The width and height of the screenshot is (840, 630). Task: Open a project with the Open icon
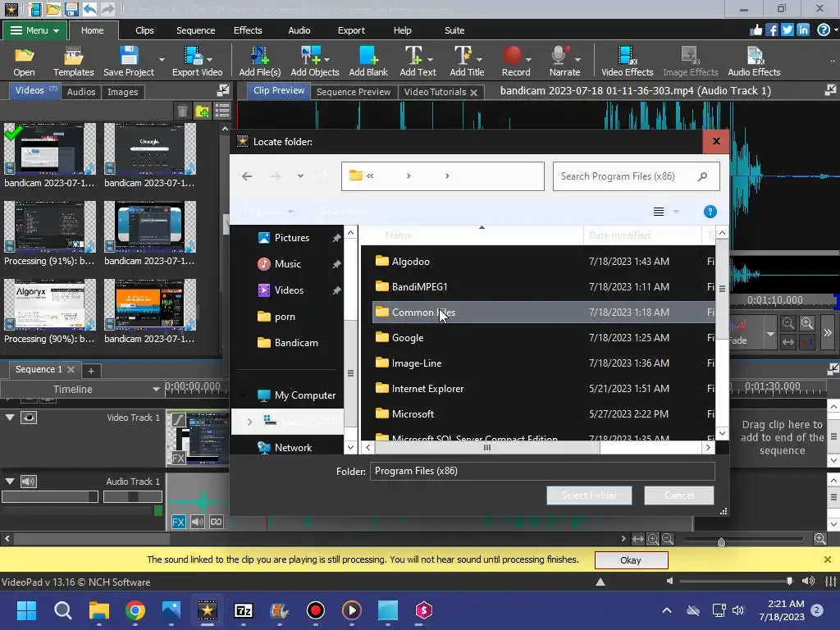click(x=24, y=61)
